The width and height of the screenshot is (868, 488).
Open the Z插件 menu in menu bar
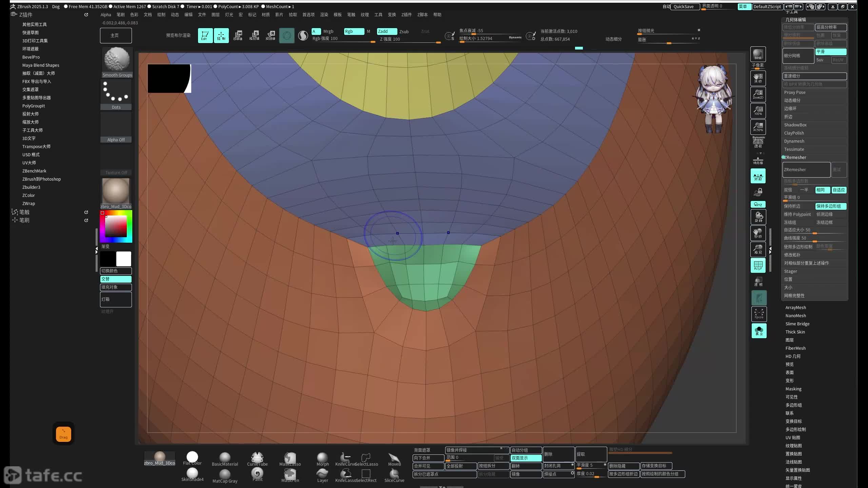point(406,15)
